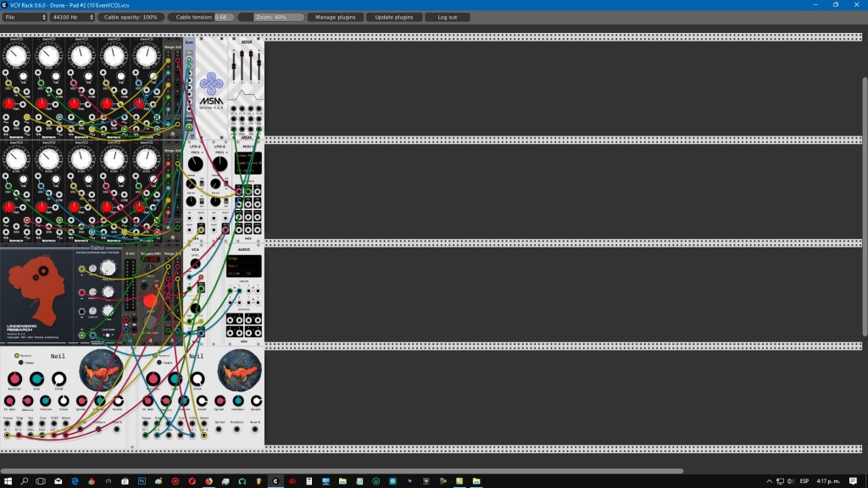Screen dimensions: 868x488
Task: Click the MSM logo blank panel
Action: point(211,87)
